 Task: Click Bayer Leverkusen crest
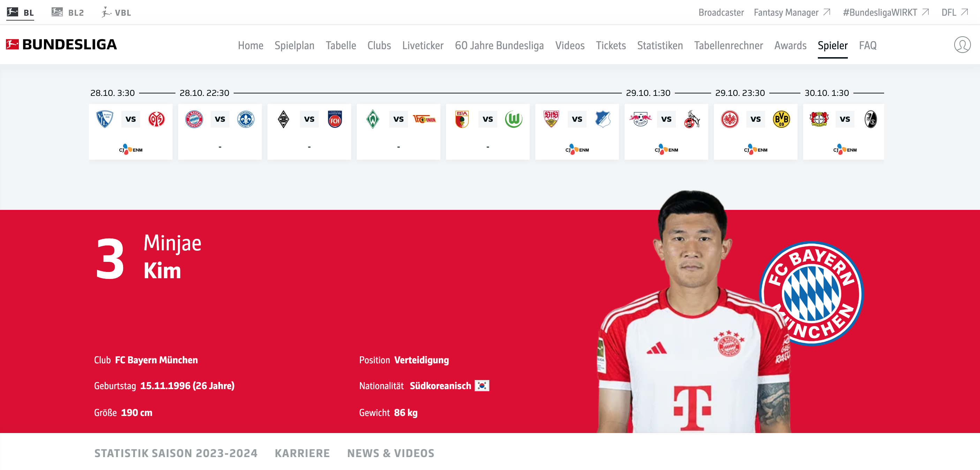pyautogui.click(x=819, y=119)
